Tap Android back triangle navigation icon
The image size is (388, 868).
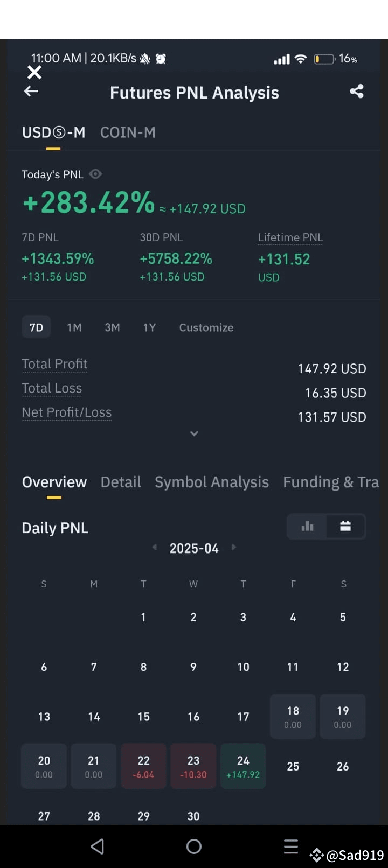pyautogui.click(x=97, y=846)
